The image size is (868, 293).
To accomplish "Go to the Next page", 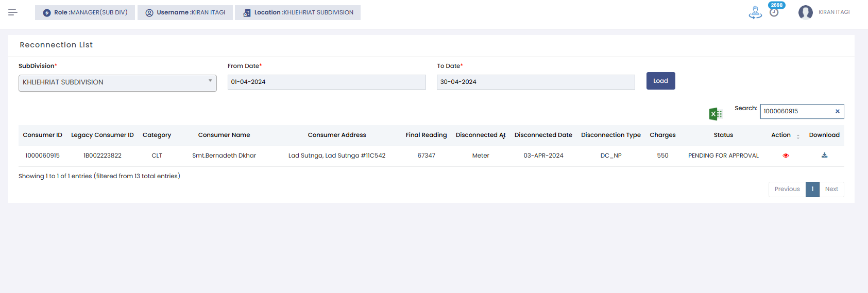I will coord(831,189).
